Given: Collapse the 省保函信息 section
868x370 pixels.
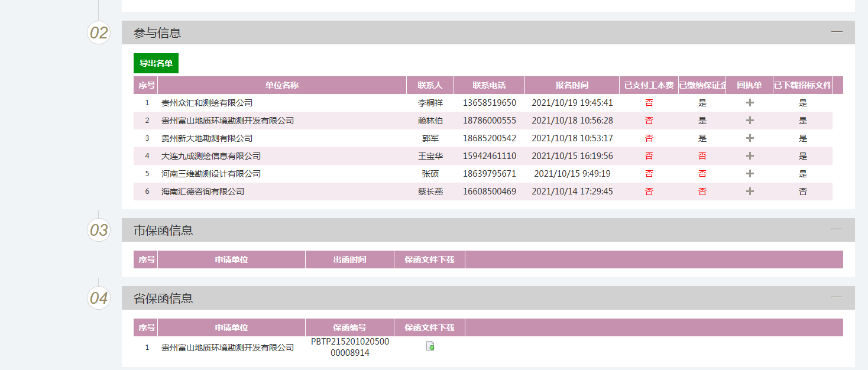Looking at the screenshot, I should [x=837, y=297].
